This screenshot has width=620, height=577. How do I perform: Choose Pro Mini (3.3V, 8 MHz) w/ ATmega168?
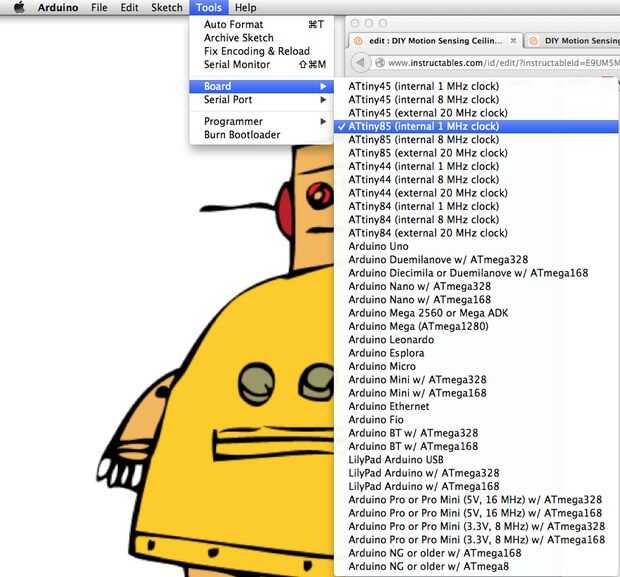(x=476, y=540)
